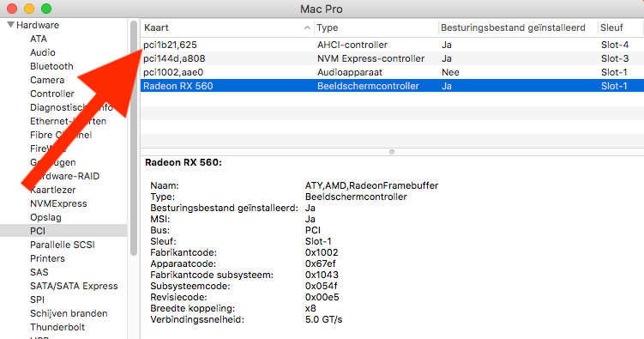Click the ATY,AMD,RadeonFramebuffer name value
This screenshot has height=339, width=644.
pyautogui.click(x=371, y=185)
